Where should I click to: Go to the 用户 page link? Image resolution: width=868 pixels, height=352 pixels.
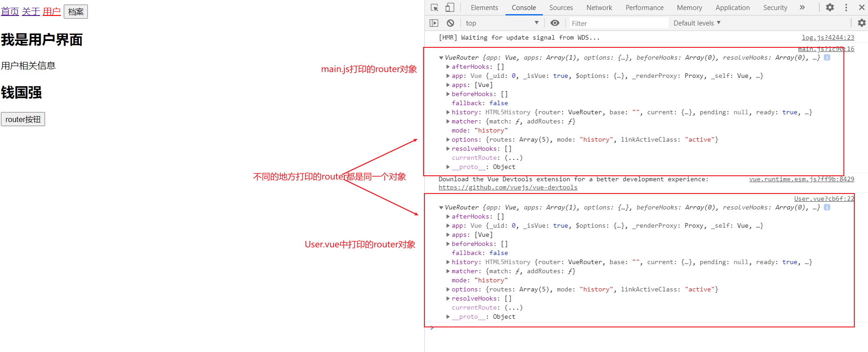click(52, 11)
